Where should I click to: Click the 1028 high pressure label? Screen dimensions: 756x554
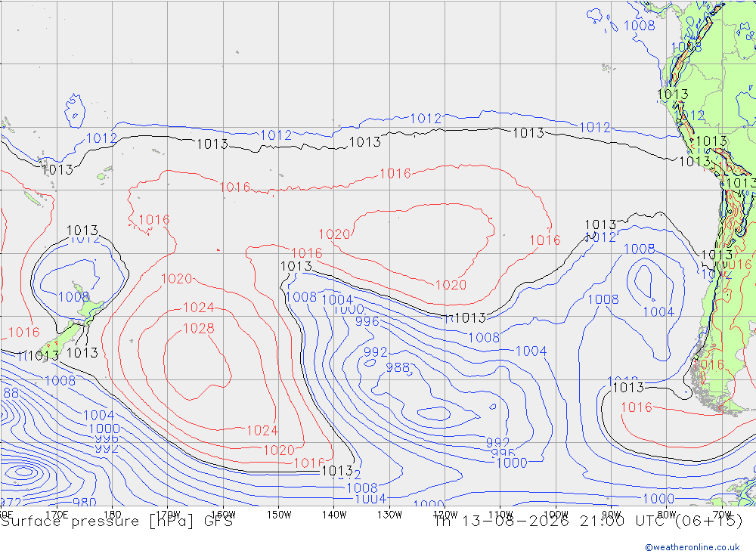(x=198, y=329)
